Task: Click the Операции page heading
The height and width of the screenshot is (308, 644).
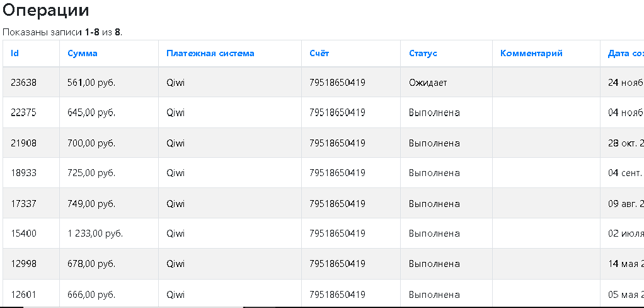Action: tap(45, 10)
